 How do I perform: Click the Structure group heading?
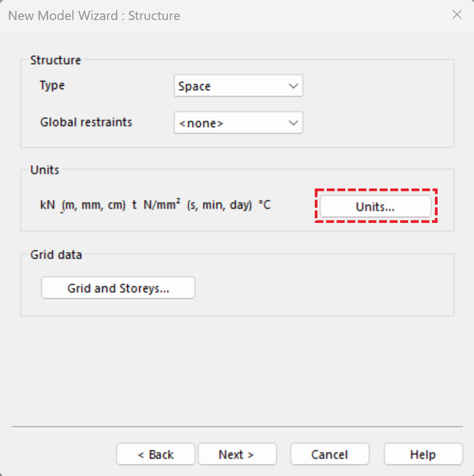pyautogui.click(x=55, y=60)
